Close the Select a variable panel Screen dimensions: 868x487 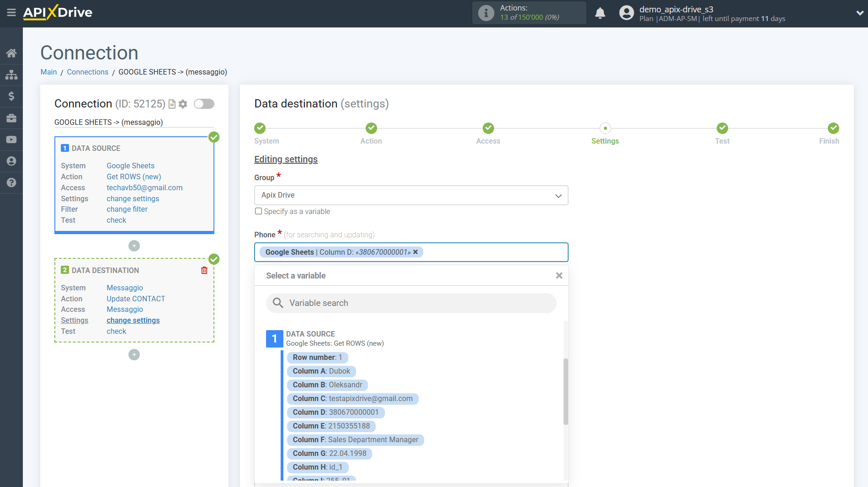(559, 276)
